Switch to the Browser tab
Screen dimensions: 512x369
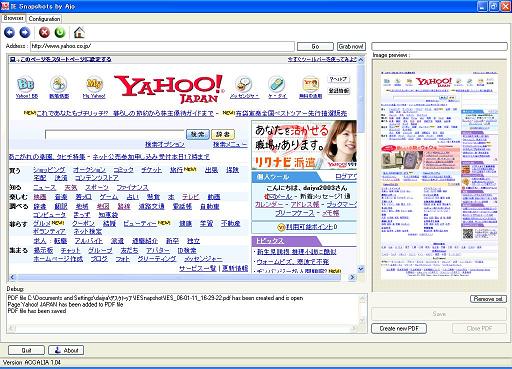click(13, 18)
